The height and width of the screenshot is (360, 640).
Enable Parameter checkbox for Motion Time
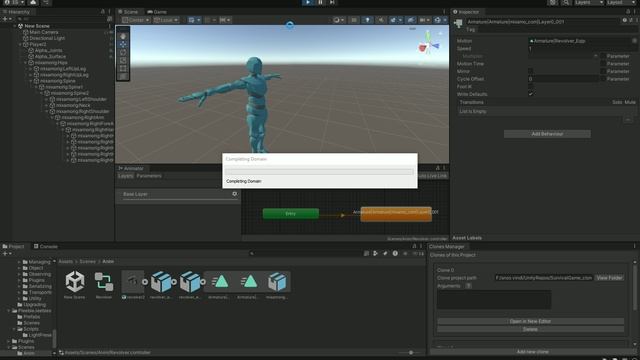tap(603, 64)
